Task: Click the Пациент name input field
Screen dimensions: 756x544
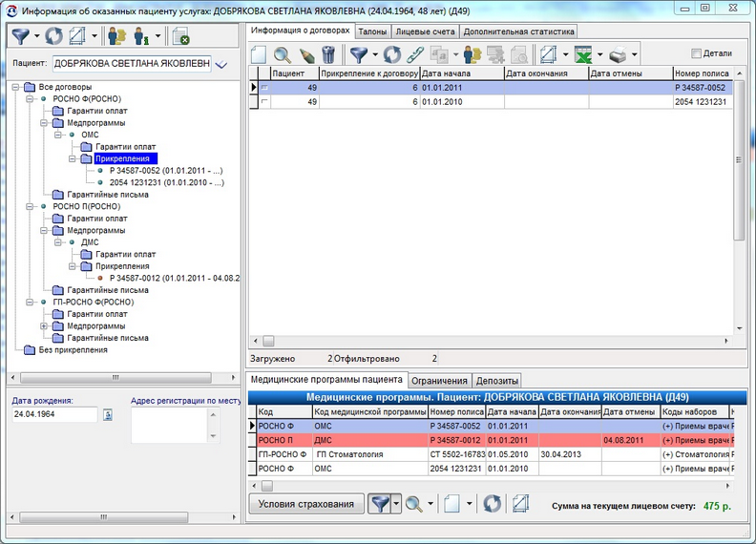Action: tap(132, 64)
